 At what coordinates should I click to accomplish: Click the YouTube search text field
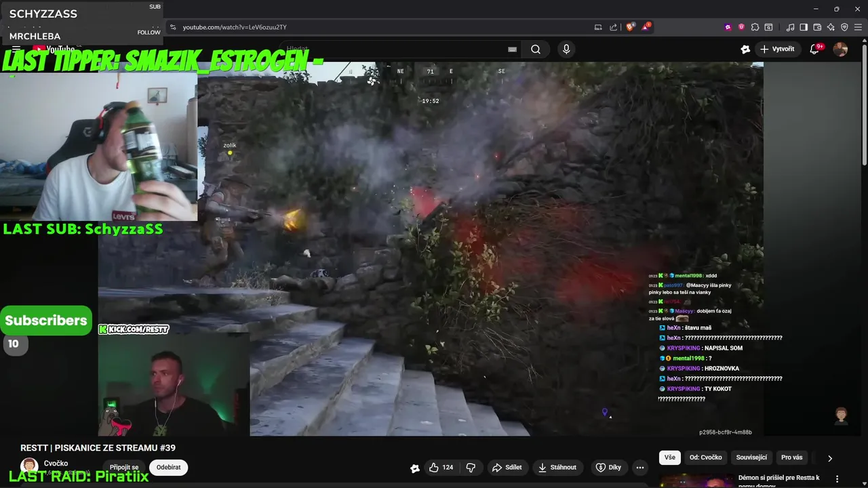[x=400, y=49]
